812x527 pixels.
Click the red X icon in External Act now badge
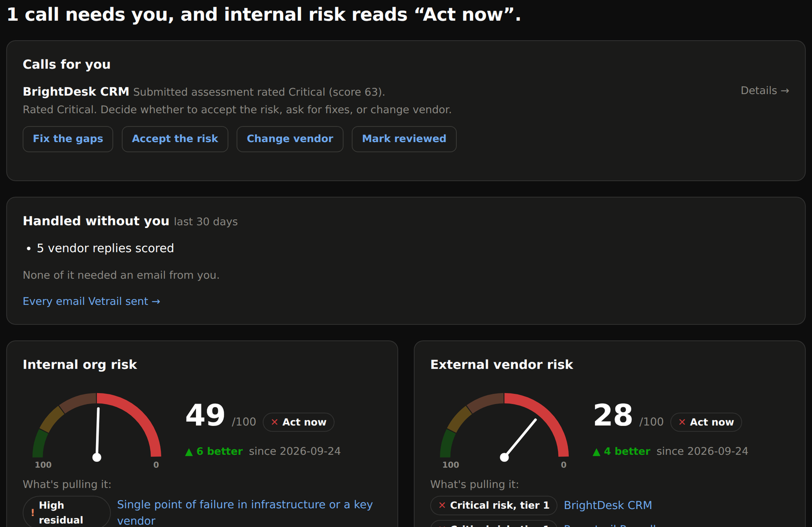point(682,422)
